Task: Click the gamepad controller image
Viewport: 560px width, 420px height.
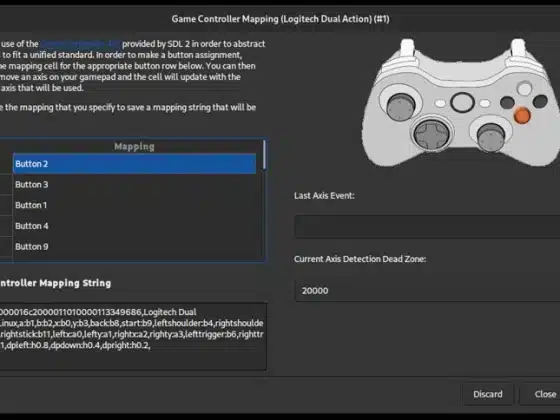Action: click(x=461, y=103)
